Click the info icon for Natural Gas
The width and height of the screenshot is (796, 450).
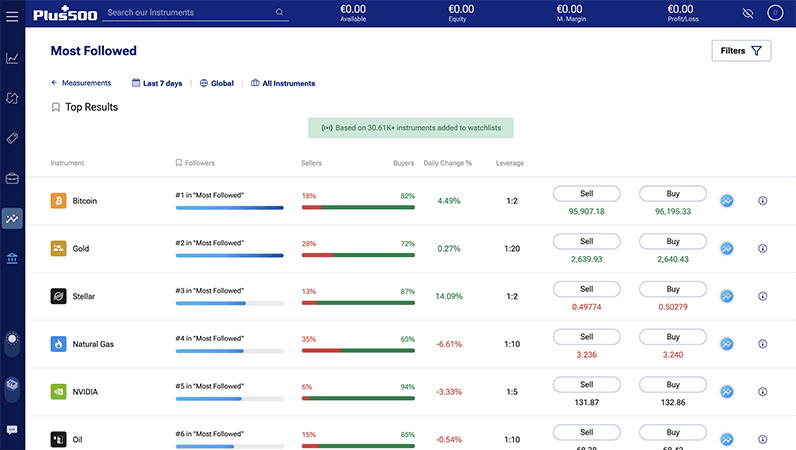(762, 344)
